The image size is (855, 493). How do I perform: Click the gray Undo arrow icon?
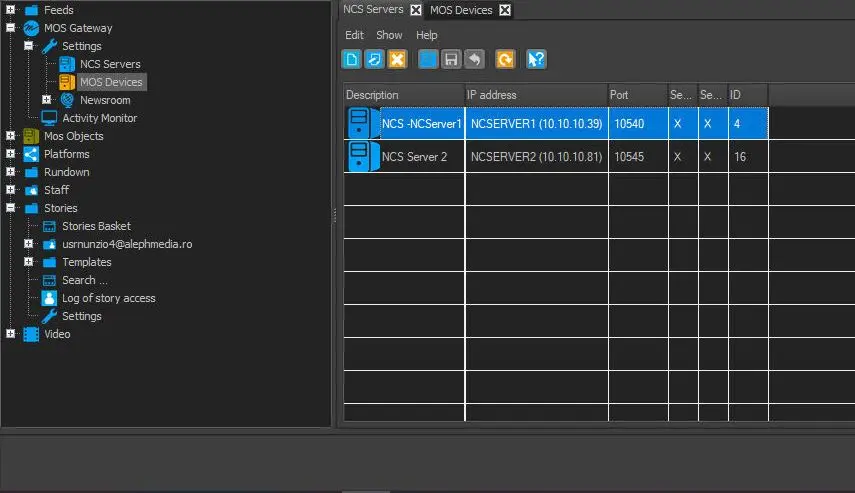coord(474,60)
